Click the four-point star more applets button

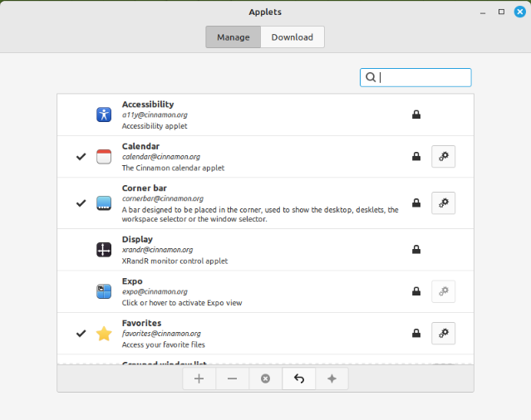coord(332,378)
